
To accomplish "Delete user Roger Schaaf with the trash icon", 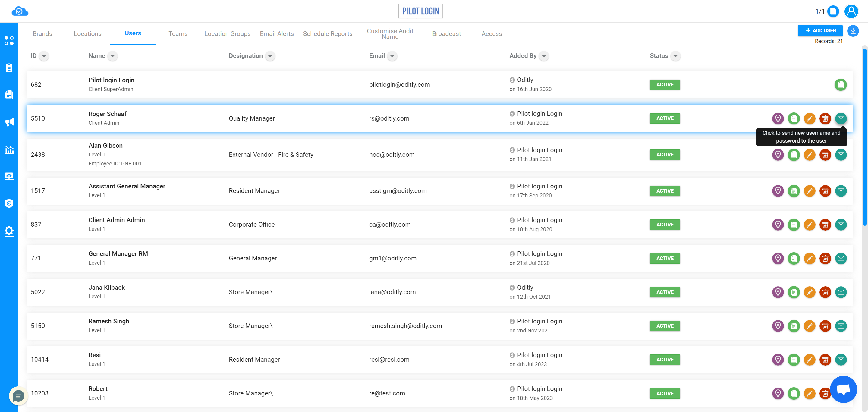I will coord(825,118).
